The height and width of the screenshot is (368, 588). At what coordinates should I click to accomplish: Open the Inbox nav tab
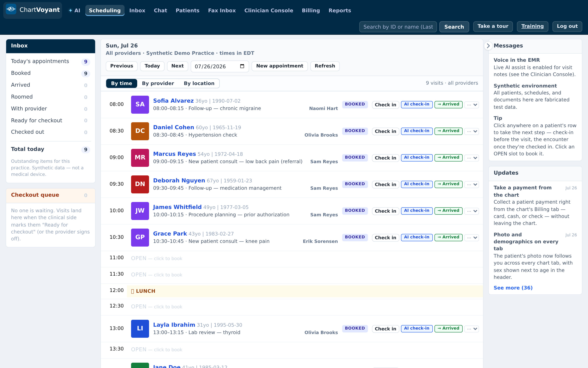pos(137,10)
